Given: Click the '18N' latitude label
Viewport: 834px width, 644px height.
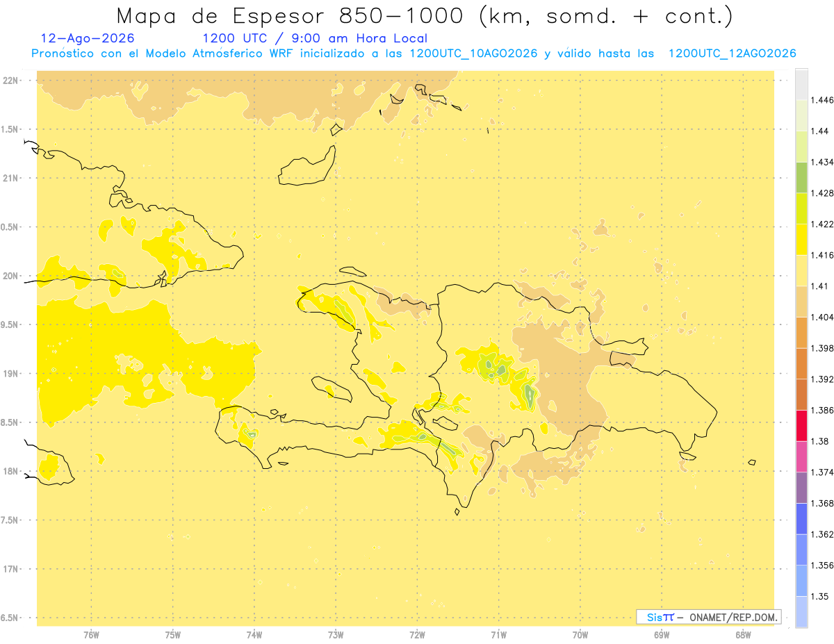Looking at the screenshot, I should tap(12, 471).
